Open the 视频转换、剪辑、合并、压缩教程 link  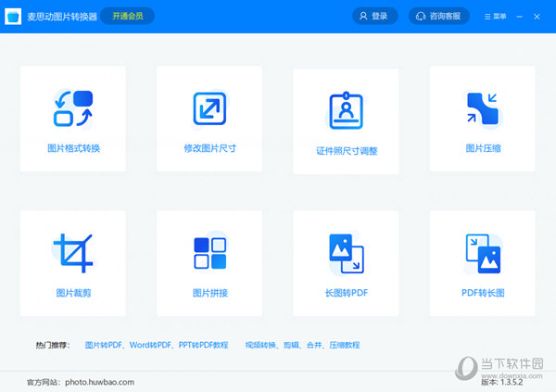(x=301, y=345)
